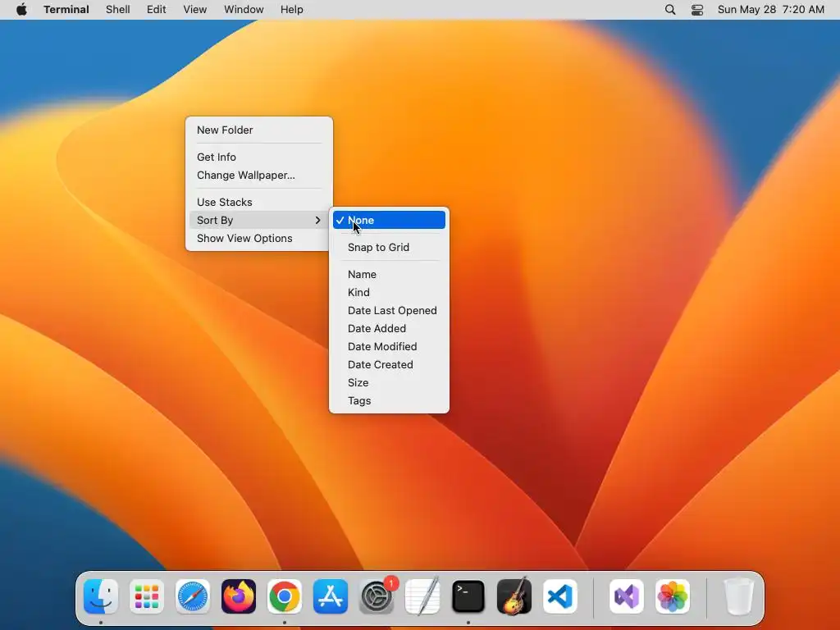Enable Snap to Grid
This screenshot has width=840, height=630.
click(389, 248)
